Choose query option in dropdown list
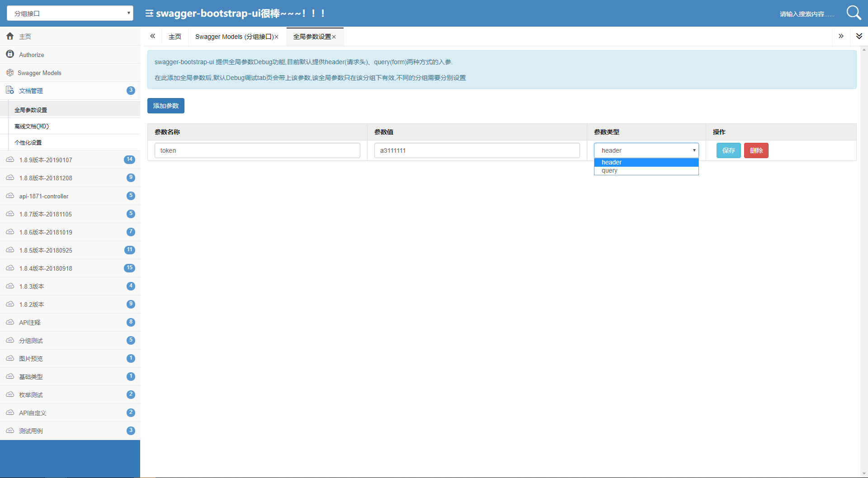Viewport: 868px width, 478px height. point(646,170)
